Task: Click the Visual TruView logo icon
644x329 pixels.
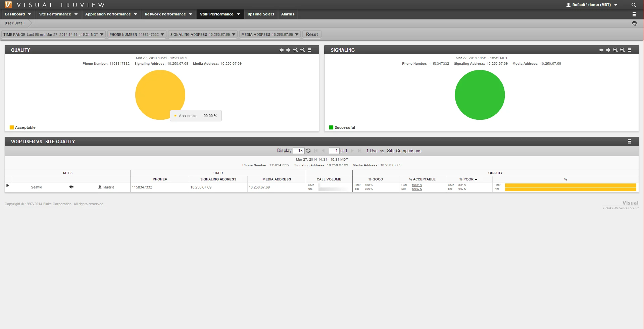Action: pos(8,5)
